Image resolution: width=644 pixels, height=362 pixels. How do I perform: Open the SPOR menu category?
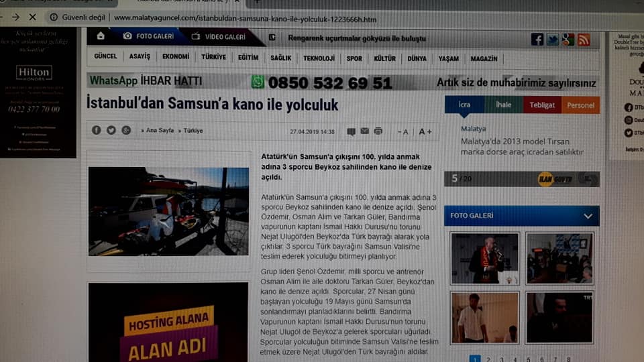point(354,58)
